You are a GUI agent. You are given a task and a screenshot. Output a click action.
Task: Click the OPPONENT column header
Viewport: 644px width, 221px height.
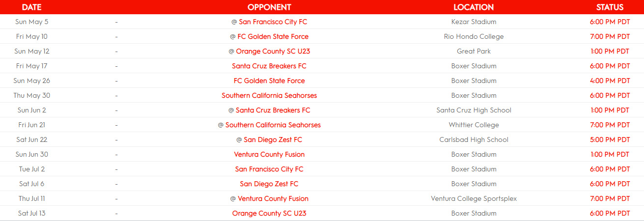coord(269,7)
